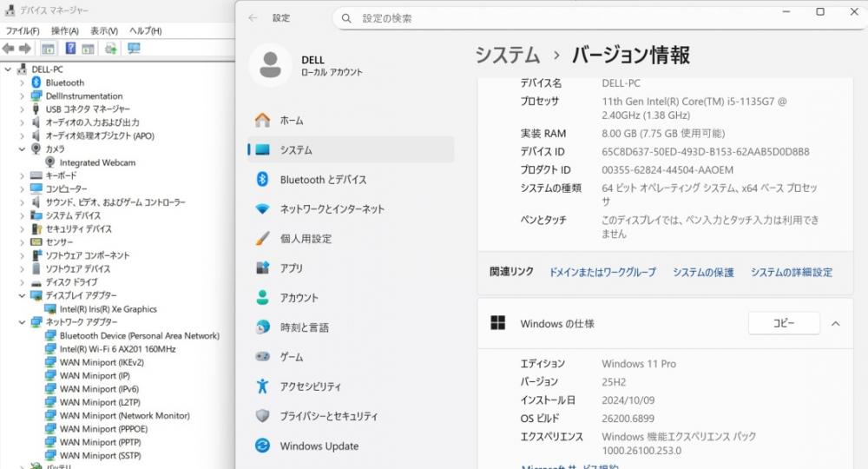Select Intel(R) Wi-Fi 6 AX201 160MHz adapter
Image resolution: width=868 pixels, height=469 pixels.
[117, 349]
